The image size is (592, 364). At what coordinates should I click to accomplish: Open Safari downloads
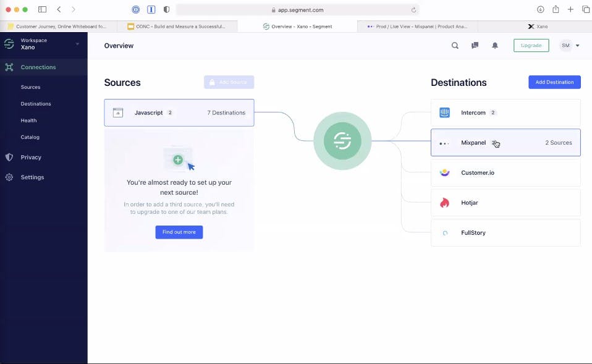[x=541, y=9]
